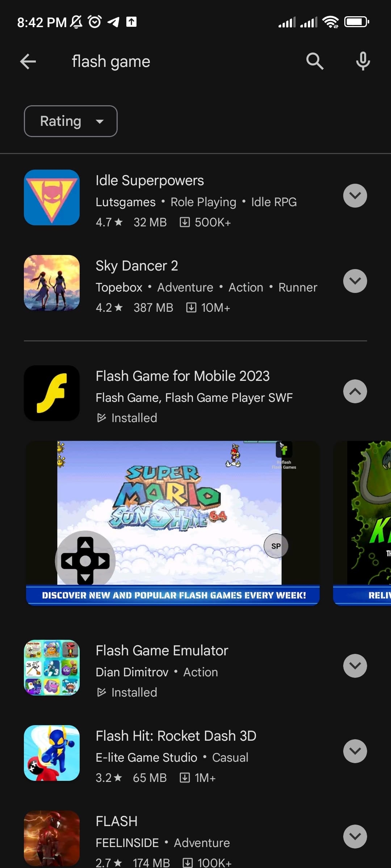Tap alarm clock icon in status bar

click(95, 22)
